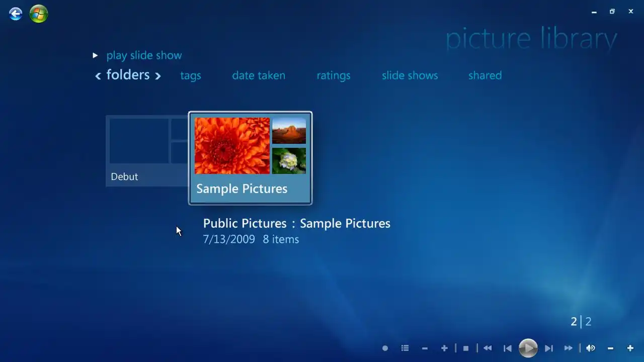Viewport: 644px width, 362px height.
Task: Open the guide list icon
Action: tap(405, 348)
